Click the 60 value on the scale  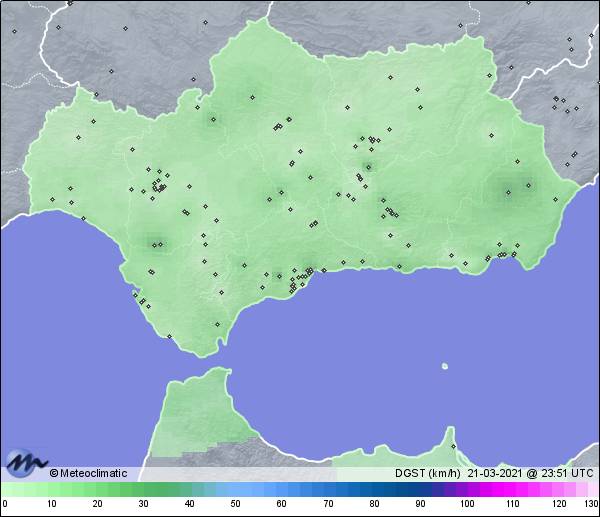point(282,503)
